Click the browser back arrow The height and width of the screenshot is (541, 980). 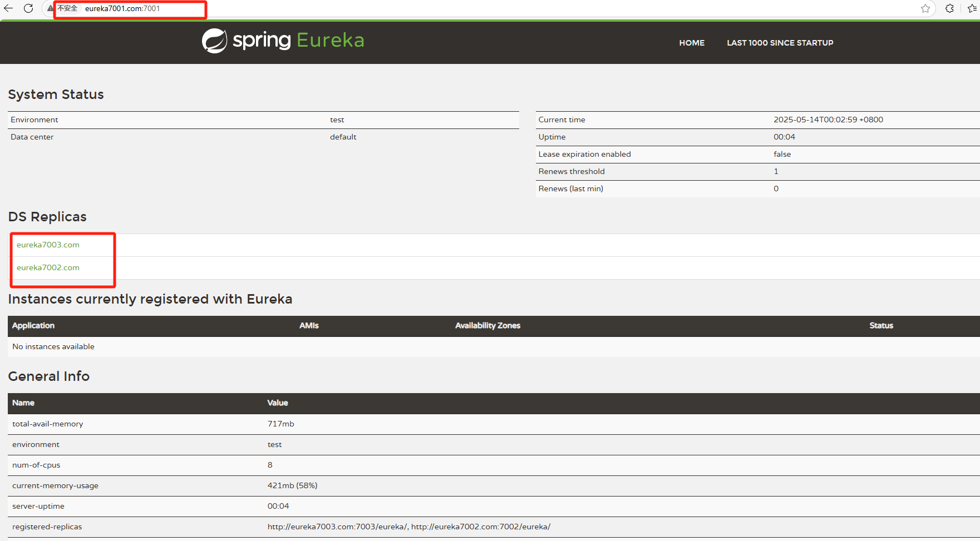8,8
